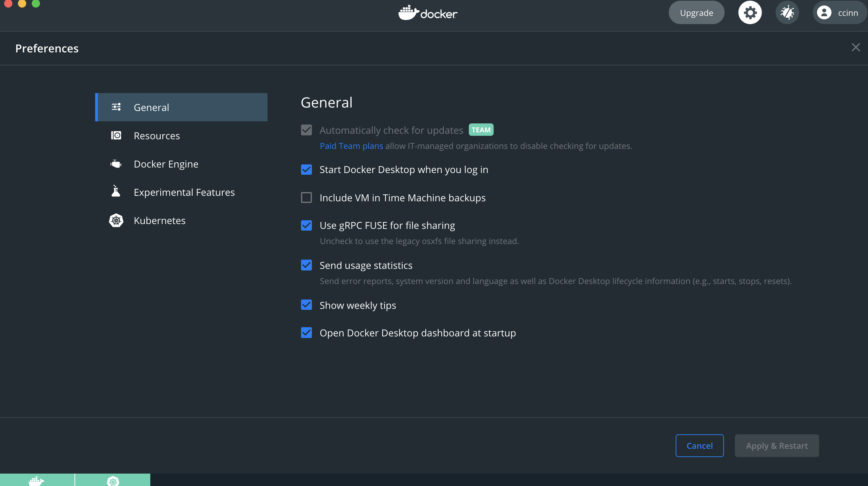Open the Kubernetes section
The width and height of the screenshot is (868, 486).
[181, 220]
